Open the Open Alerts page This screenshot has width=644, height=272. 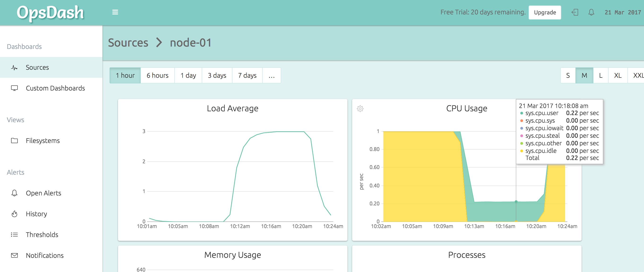pos(51,193)
